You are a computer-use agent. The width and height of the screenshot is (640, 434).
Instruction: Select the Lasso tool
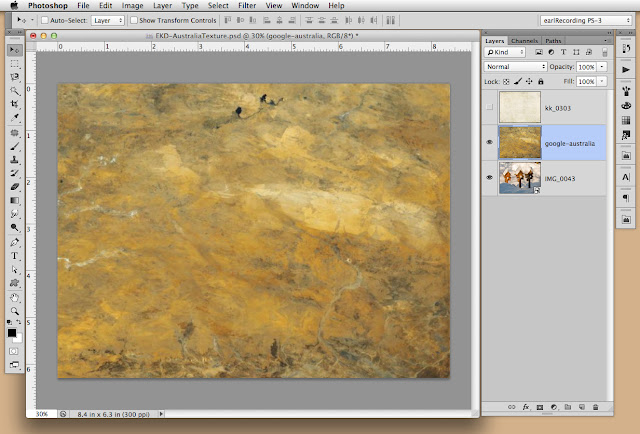[15, 77]
